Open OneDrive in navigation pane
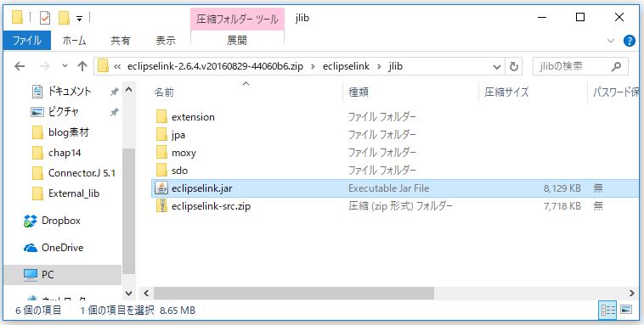 [62, 248]
